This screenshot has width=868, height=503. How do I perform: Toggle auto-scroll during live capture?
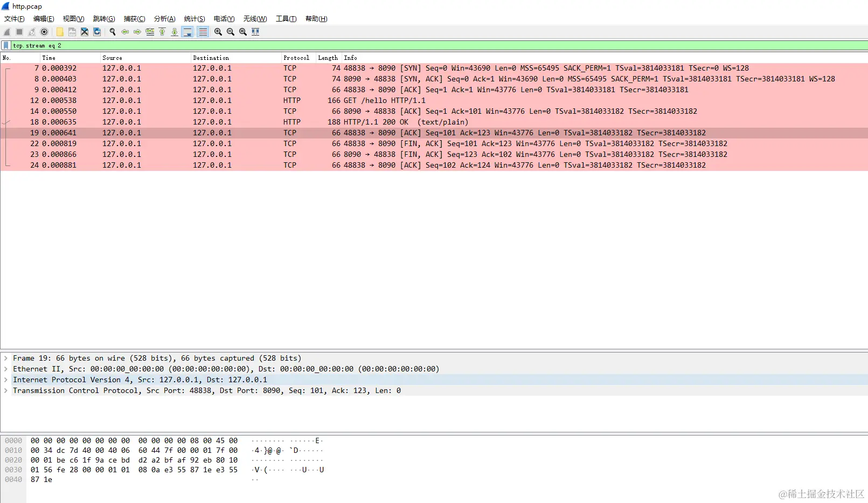pyautogui.click(x=188, y=32)
